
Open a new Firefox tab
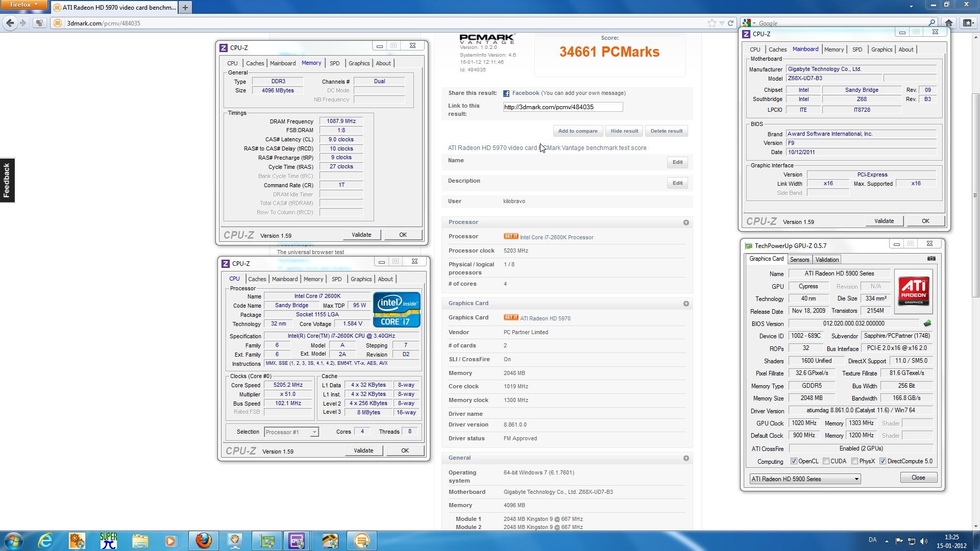tap(185, 7)
